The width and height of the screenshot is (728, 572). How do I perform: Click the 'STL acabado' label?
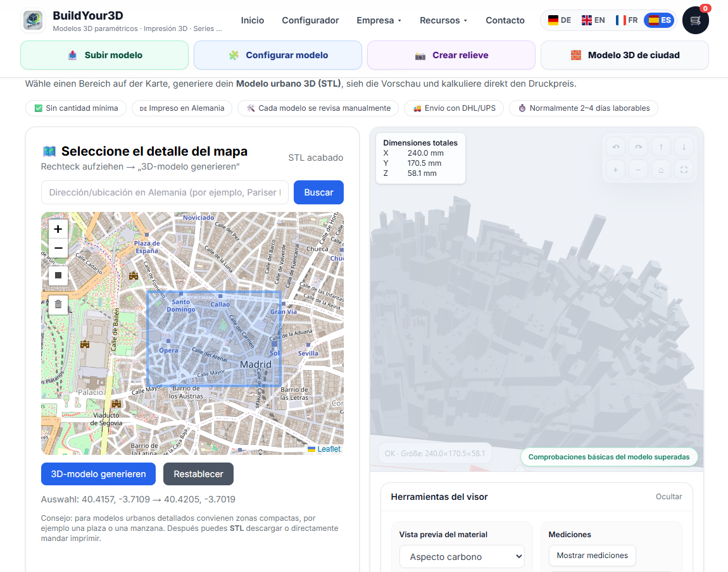click(316, 158)
